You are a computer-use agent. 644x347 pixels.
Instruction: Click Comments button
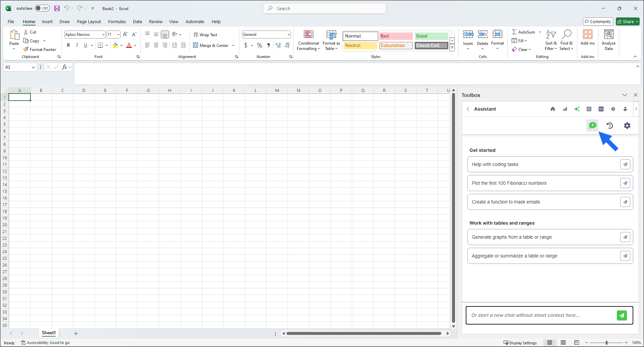598,21
